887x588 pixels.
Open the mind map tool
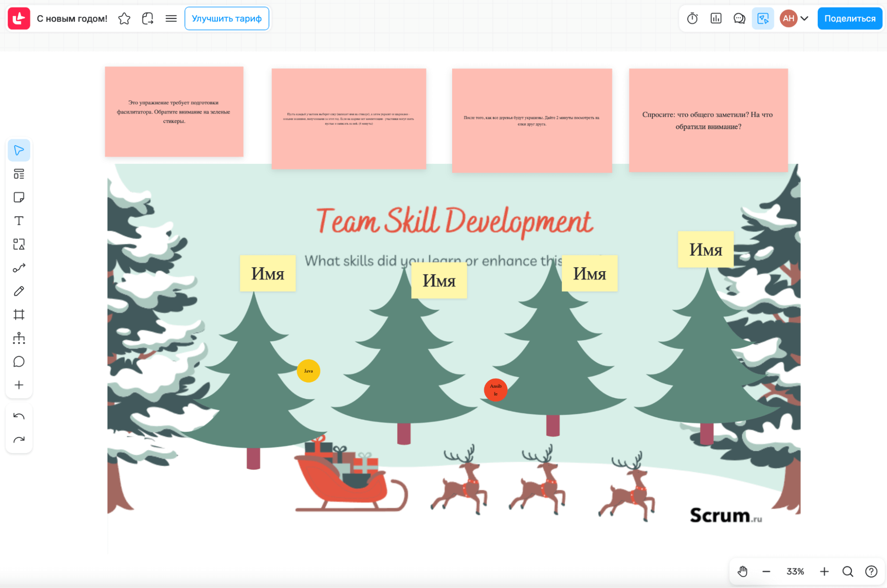pos(19,338)
